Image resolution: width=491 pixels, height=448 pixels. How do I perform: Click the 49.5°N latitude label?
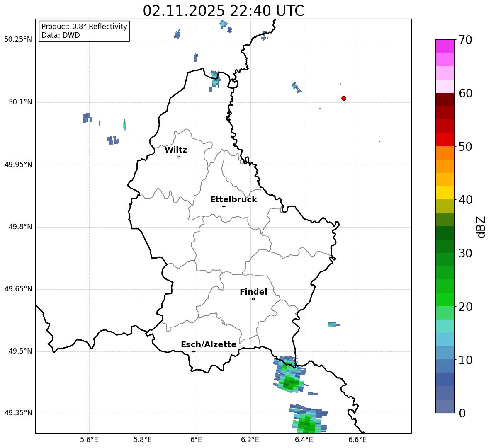pyautogui.click(x=20, y=351)
